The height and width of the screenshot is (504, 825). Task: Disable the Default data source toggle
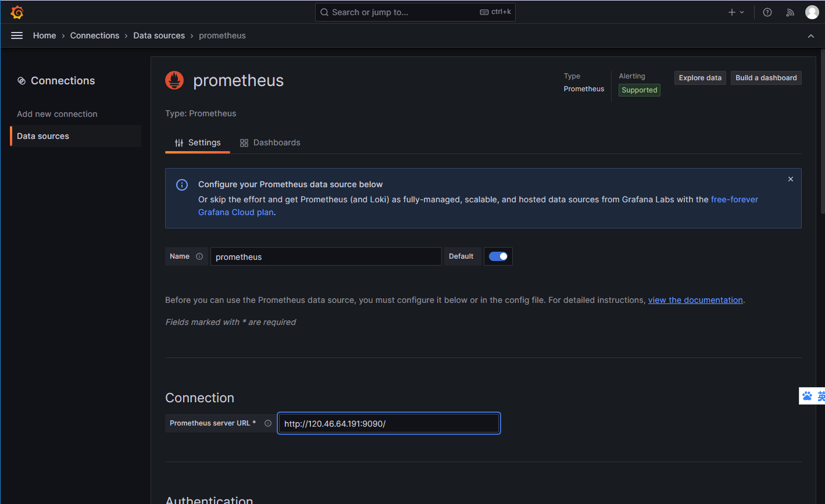pyautogui.click(x=498, y=256)
